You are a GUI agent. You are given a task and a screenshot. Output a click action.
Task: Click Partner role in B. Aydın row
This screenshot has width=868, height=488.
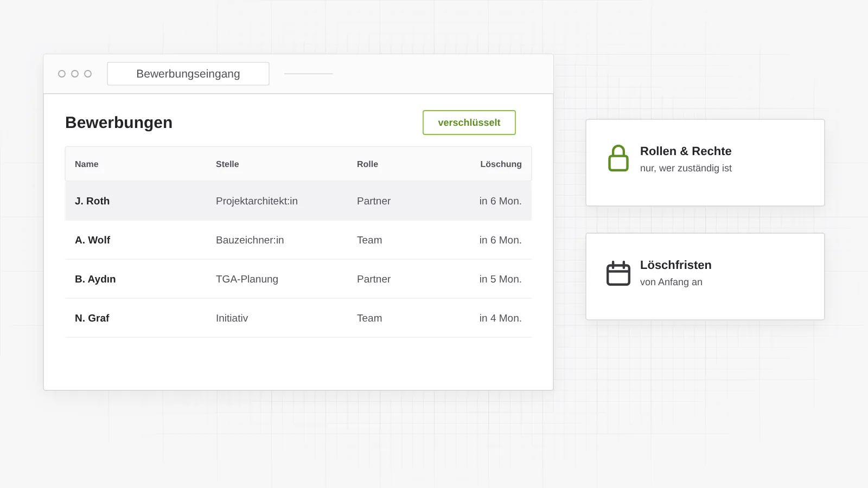click(374, 279)
